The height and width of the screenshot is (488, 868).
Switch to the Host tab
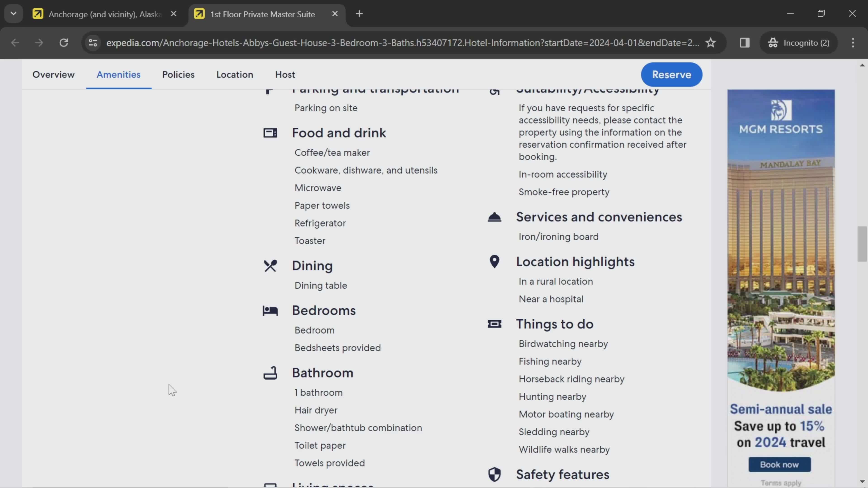[x=285, y=74]
